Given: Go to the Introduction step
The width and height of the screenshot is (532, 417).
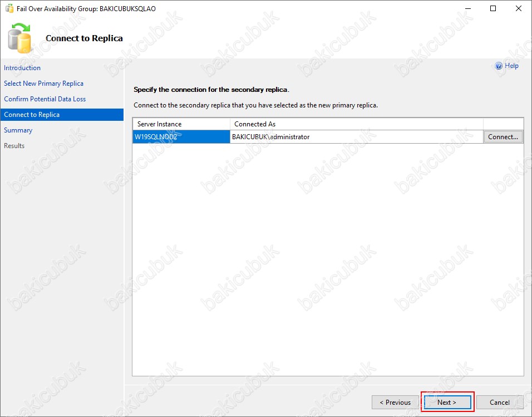Looking at the screenshot, I should tap(22, 67).
